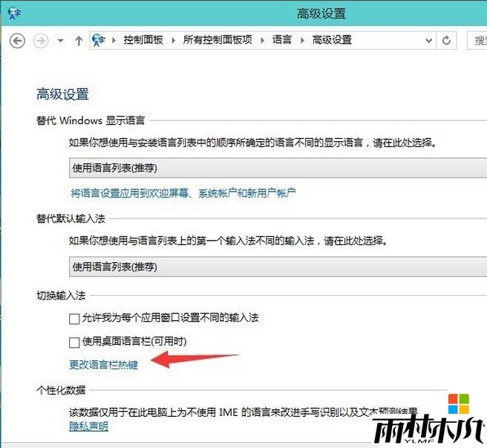Navigate to 语言 breadcrumb

tap(282, 40)
